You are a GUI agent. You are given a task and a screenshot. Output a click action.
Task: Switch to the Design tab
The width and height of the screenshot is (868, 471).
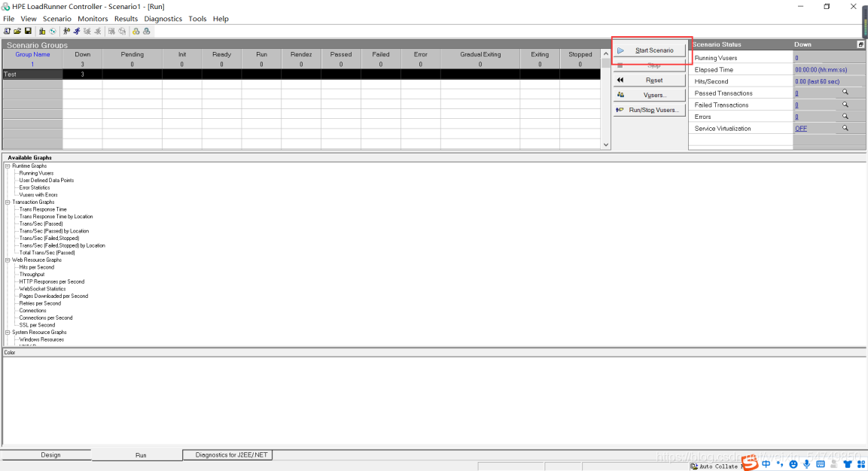50,455
